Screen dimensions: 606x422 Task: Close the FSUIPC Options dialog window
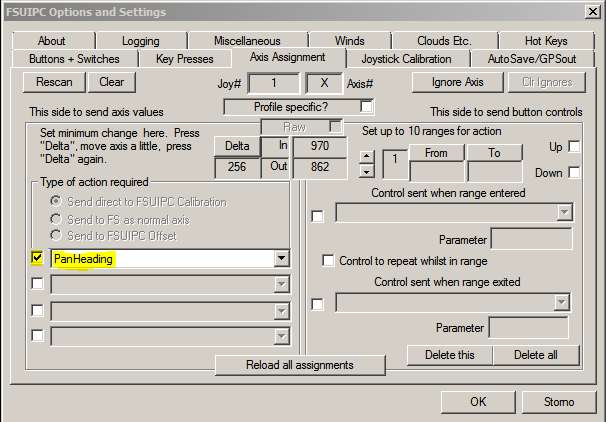[592, 11]
